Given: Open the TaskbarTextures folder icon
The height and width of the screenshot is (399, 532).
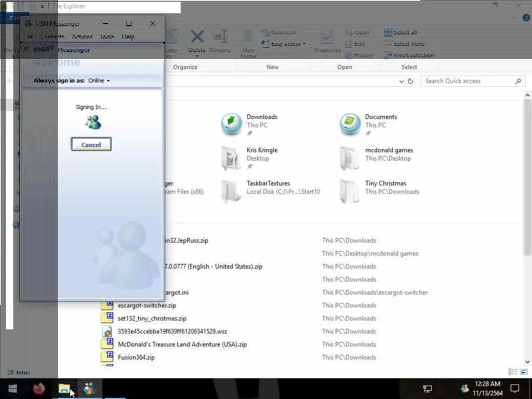Looking at the screenshot, I should click(x=231, y=191).
